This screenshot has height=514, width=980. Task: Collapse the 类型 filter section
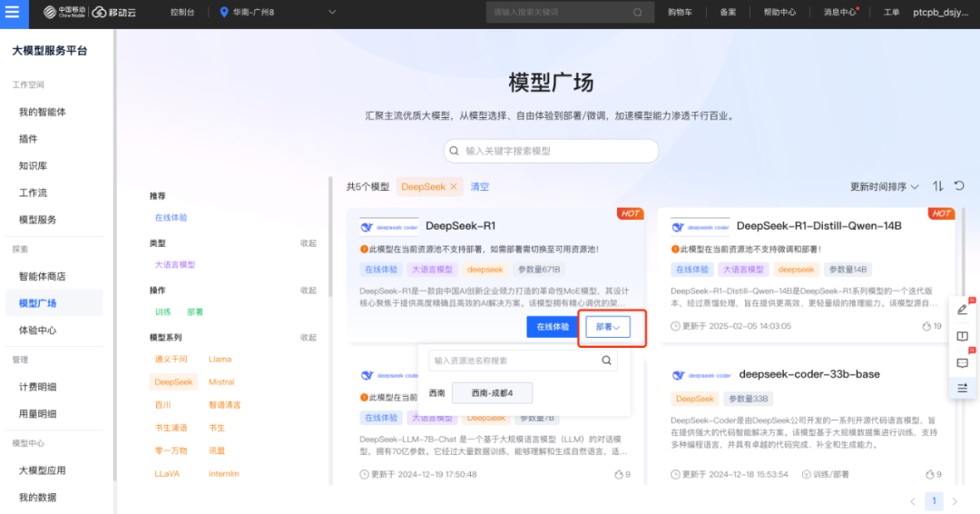[309, 243]
